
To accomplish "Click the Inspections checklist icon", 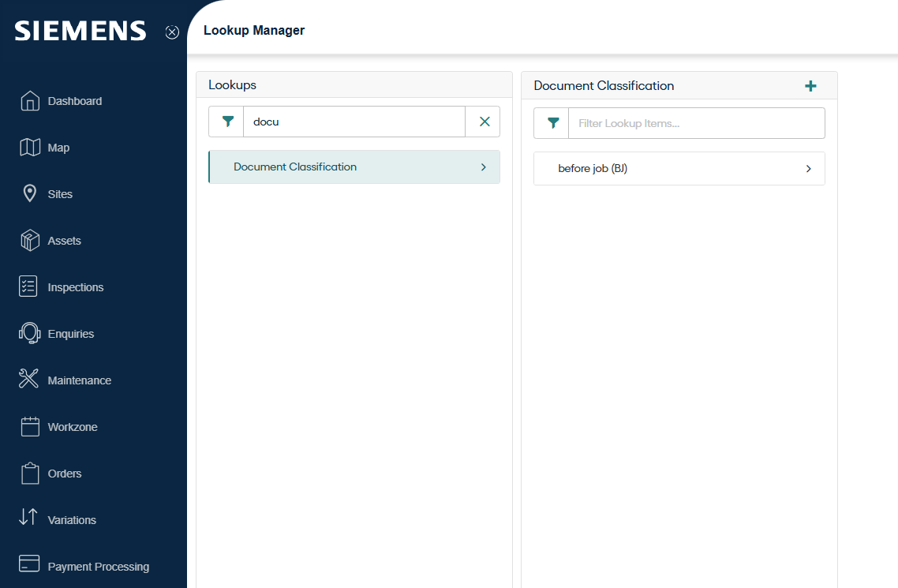I will click(28, 287).
